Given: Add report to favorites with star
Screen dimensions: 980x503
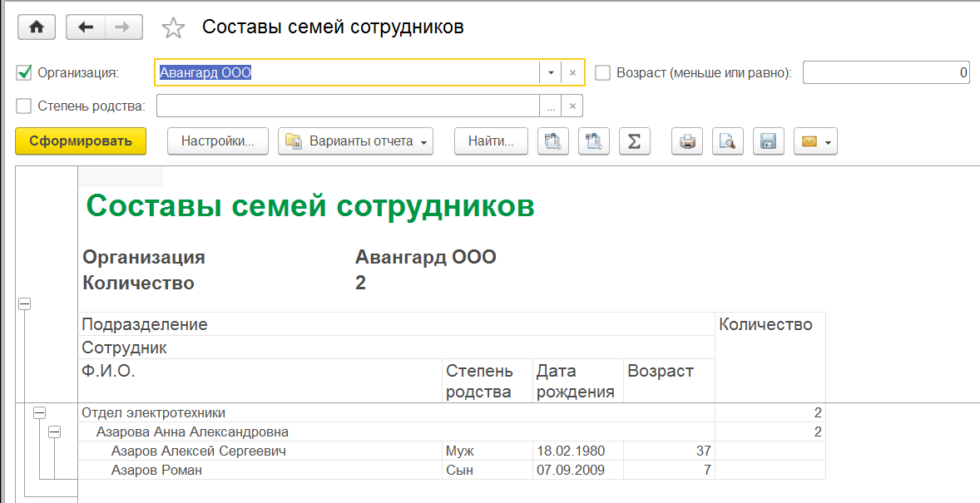Looking at the screenshot, I should point(173,28).
